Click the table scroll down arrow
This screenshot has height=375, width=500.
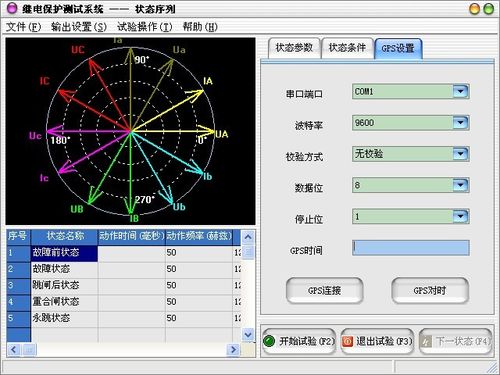[x=248, y=334]
